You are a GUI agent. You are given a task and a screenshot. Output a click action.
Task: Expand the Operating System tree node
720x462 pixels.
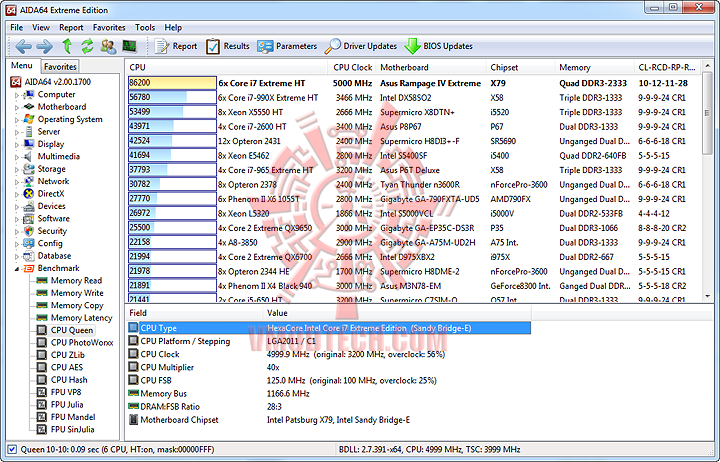17,120
